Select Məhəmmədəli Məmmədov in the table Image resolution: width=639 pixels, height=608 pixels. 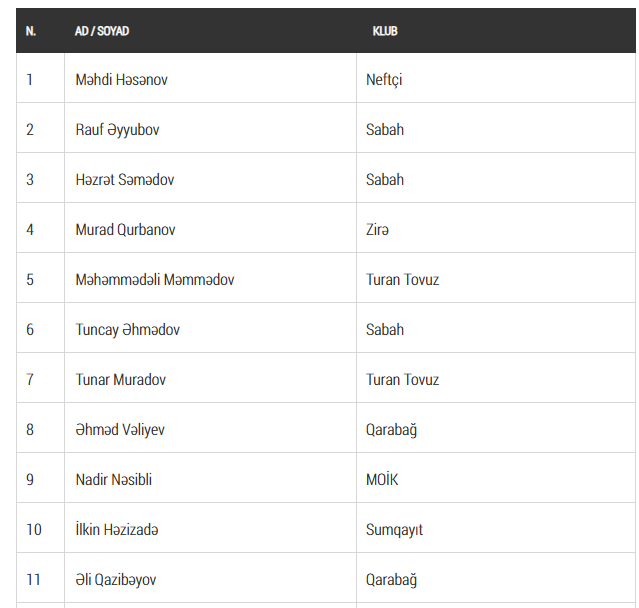coord(155,279)
